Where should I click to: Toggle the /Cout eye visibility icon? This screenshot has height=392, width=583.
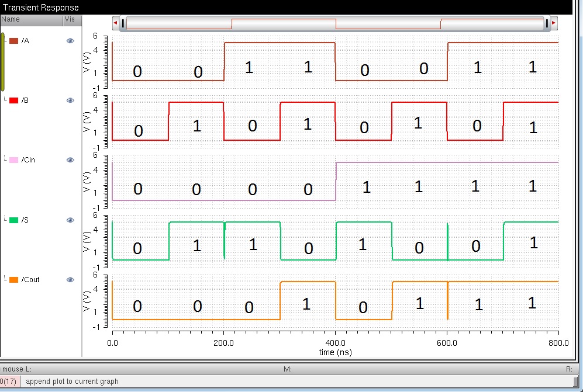tap(70, 280)
